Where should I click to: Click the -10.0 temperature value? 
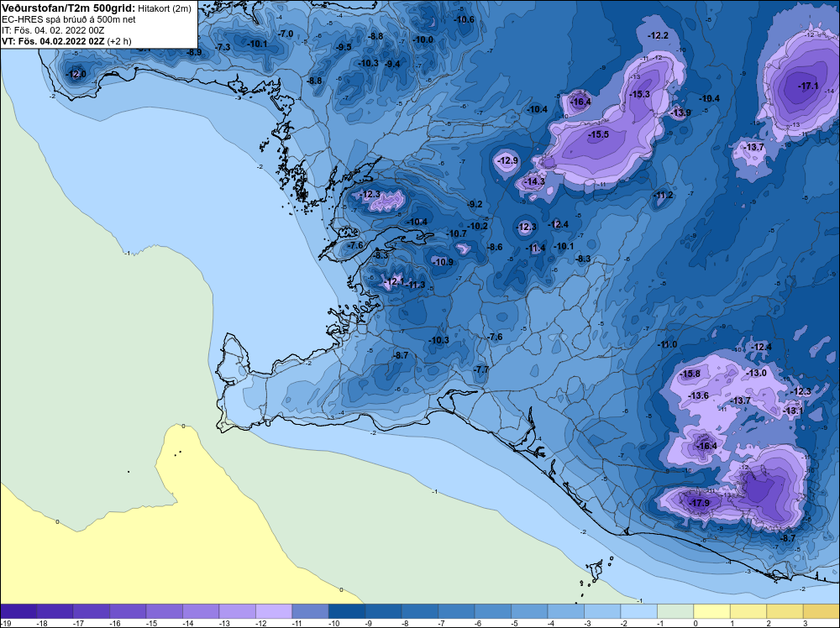423,39
